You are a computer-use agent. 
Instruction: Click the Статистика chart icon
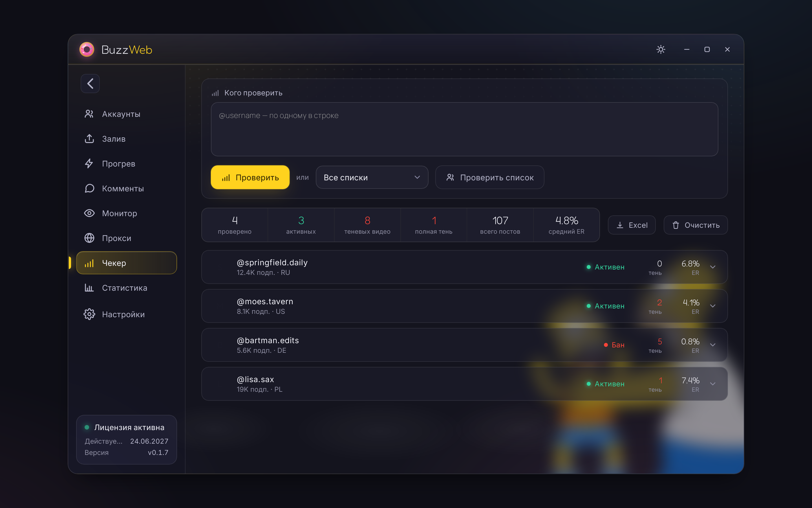click(x=89, y=288)
